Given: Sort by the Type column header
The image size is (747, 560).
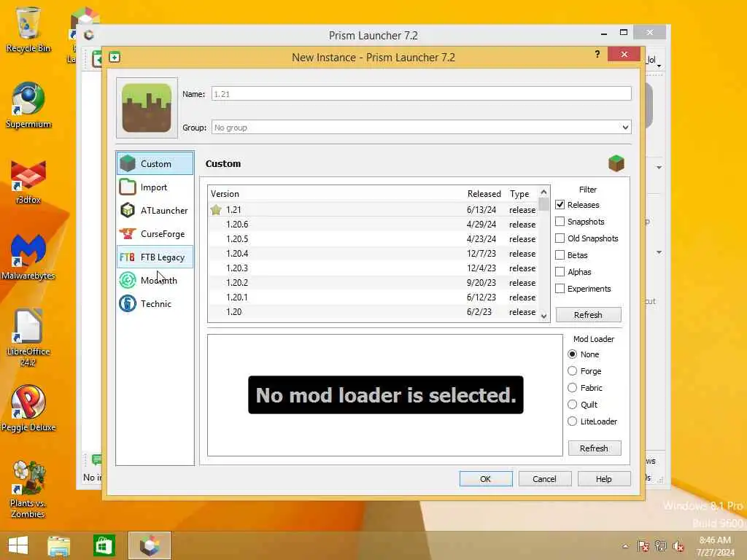Looking at the screenshot, I should click(x=519, y=194).
